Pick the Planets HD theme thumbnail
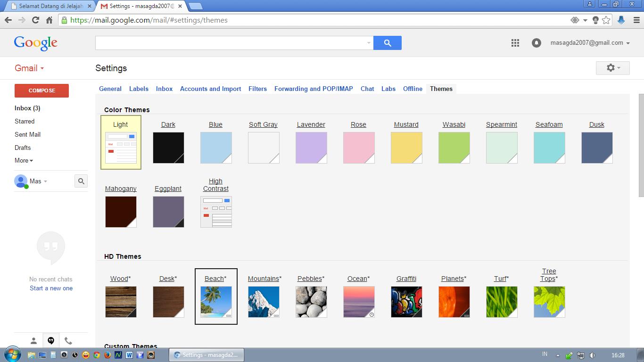Screen dimensions: 644x362 pos(454,302)
